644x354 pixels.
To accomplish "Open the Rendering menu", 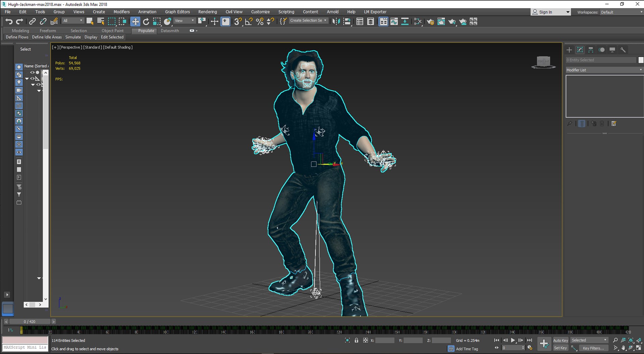I will click(x=208, y=12).
